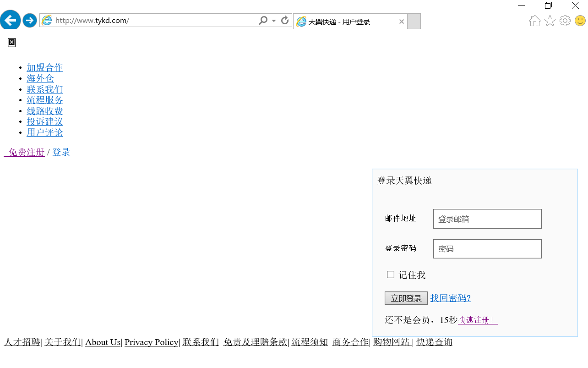The image size is (588, 368).
Task: Click the broken image placeholder icon
Action: [x=11, y=42]
